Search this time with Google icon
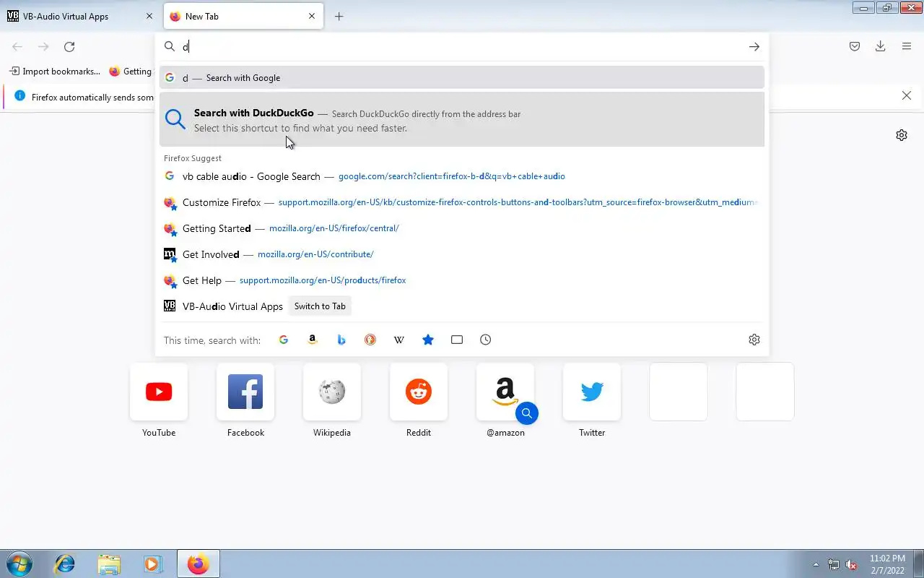Screen dimensions: 924x578 (284, 340)
